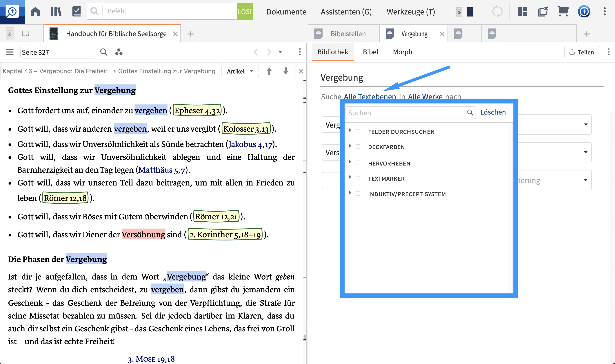Open the Jakobus 4,17 reference

250,144
